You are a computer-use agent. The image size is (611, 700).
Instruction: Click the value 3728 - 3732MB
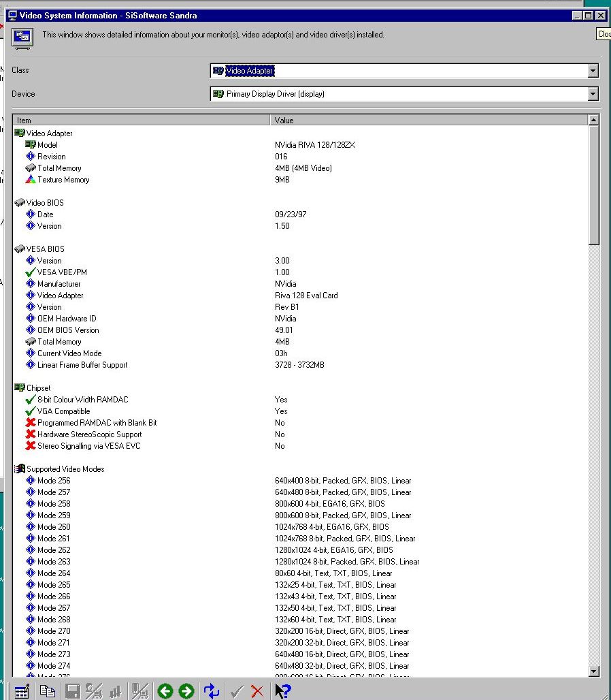[299, 365]
